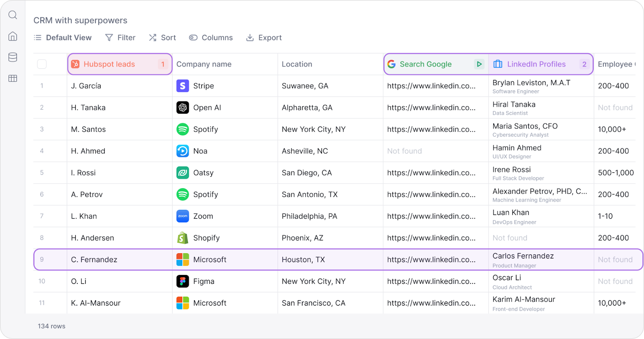Open LinkedIn link in H. Tanaka row
This screenshot has width=644, height=339.
point(431,107)
